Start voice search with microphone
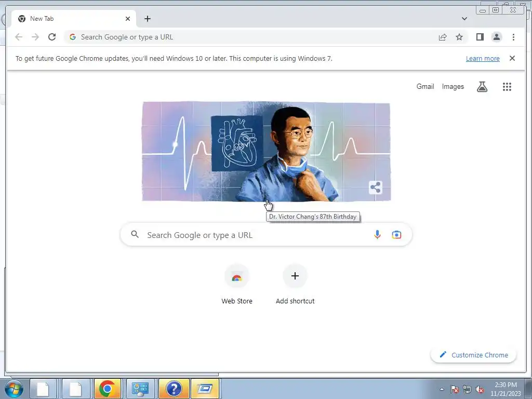This screenshot has width=532, height=399. click(377, 235)
